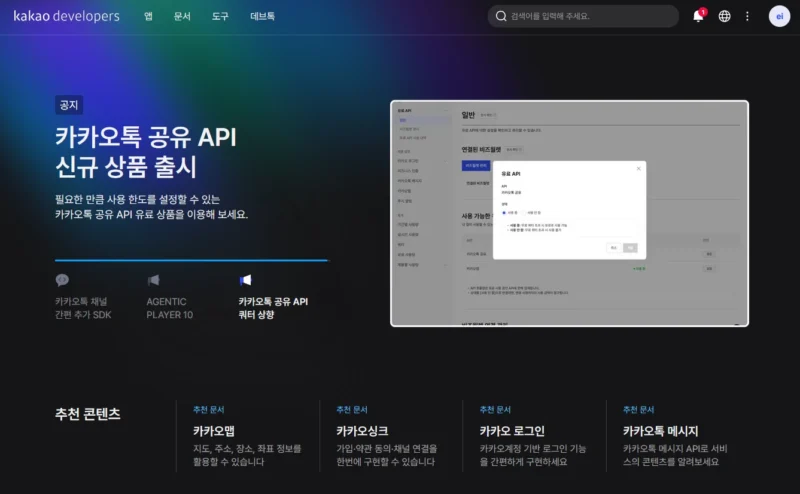This screenshot has width=800, height=494.
Task: Click the banner progress bar
Action: (191, 260)
